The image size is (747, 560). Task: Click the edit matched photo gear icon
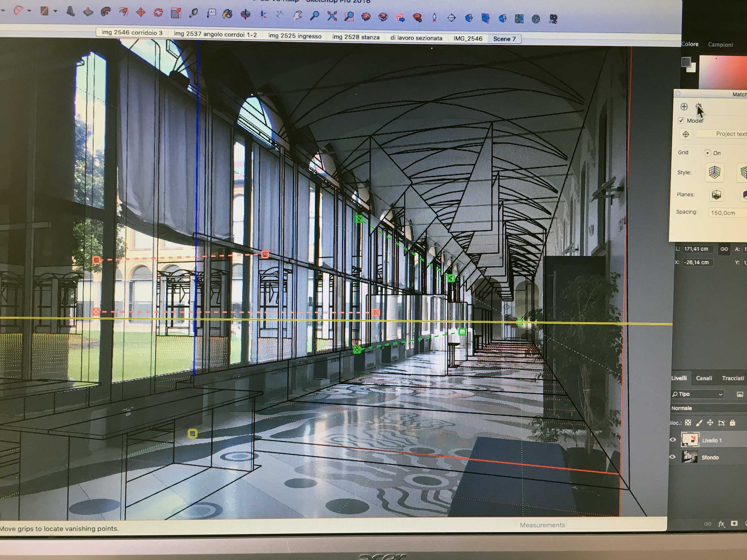click(x=699, y=107)
